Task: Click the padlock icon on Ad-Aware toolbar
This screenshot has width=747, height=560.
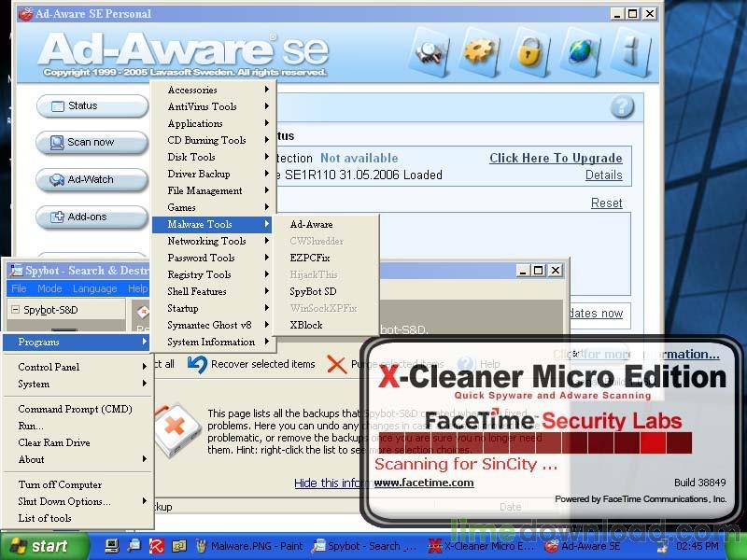Action: tap(529, 53)
